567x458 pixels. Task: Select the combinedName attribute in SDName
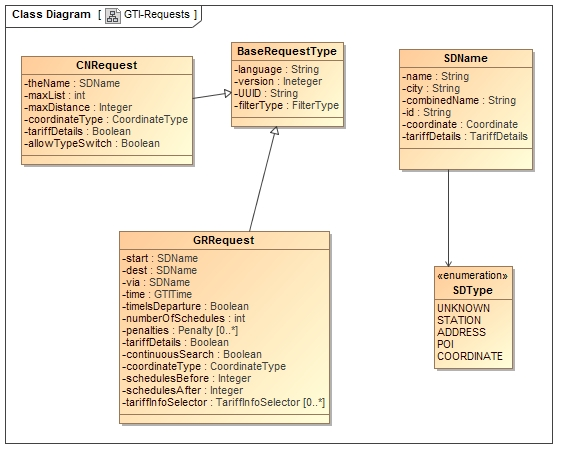459,100
